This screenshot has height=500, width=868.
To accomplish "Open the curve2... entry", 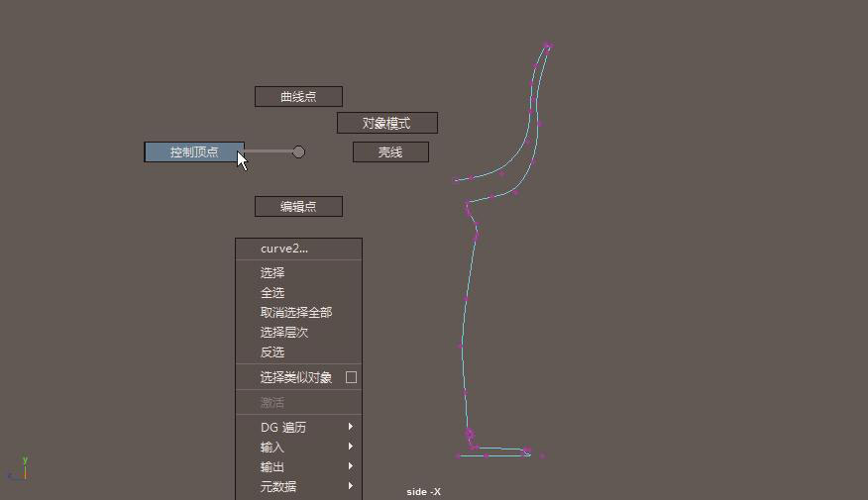I will 299,249.
